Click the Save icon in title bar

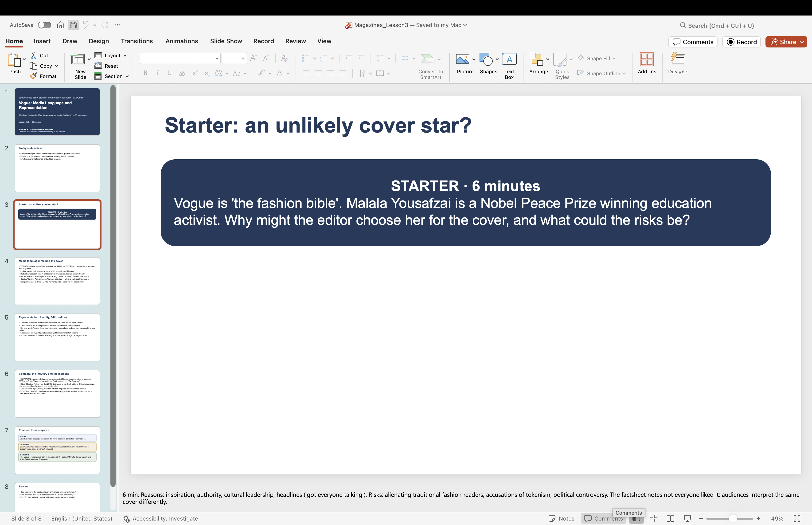(73, 25)
